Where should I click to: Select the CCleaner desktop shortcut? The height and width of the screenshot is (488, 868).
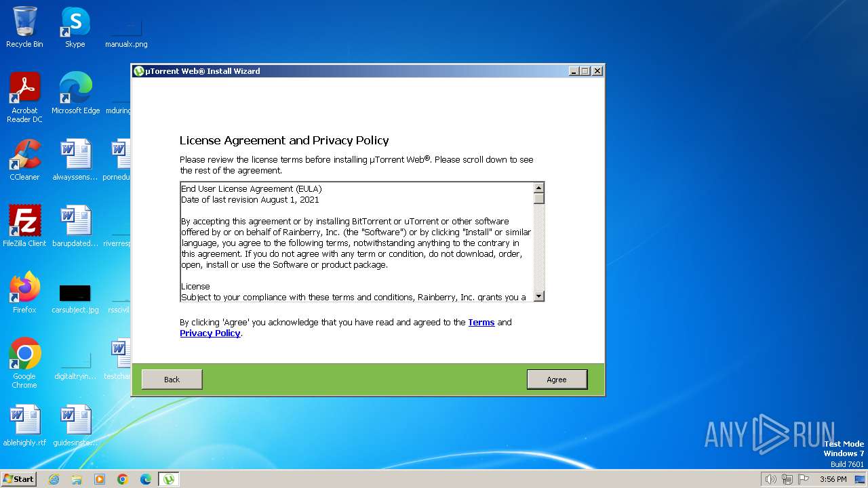tap(24, 161)
